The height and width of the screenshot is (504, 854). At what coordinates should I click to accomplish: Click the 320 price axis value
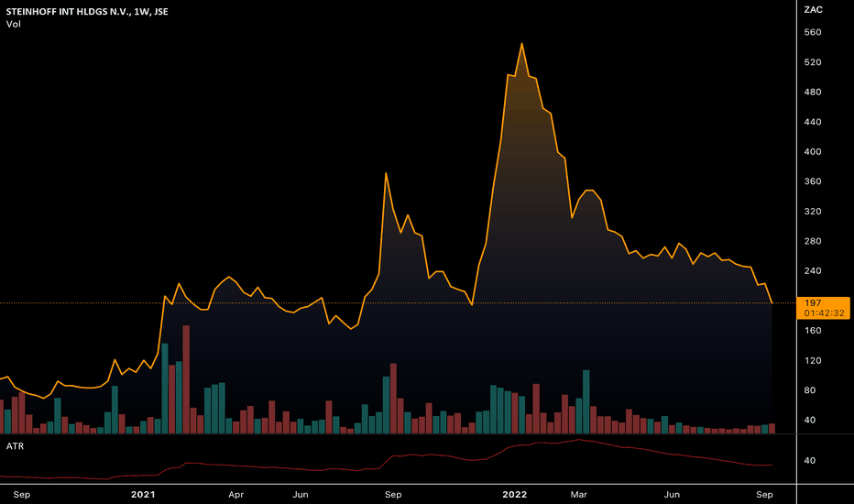(x=813, y=212)
